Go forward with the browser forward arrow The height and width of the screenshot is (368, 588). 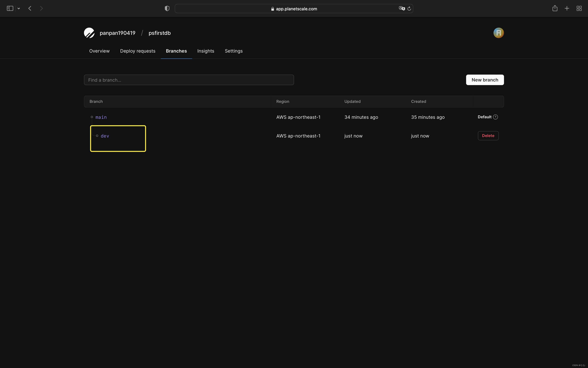click(x=41, y=9)
